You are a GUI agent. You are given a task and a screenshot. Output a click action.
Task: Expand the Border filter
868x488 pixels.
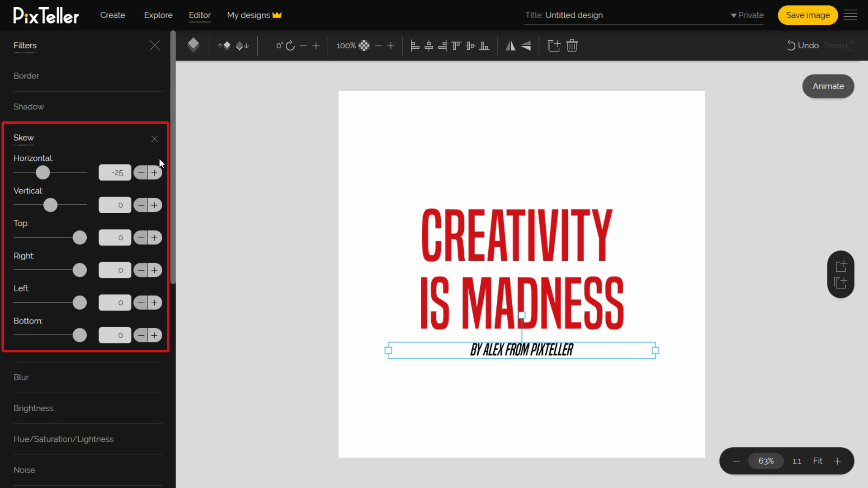(x=26, y=76)
